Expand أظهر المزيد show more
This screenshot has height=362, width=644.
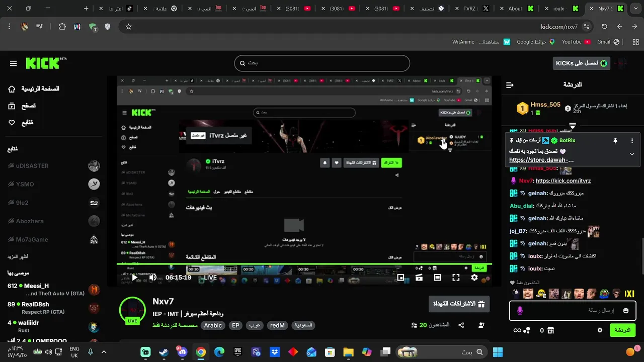18,256
